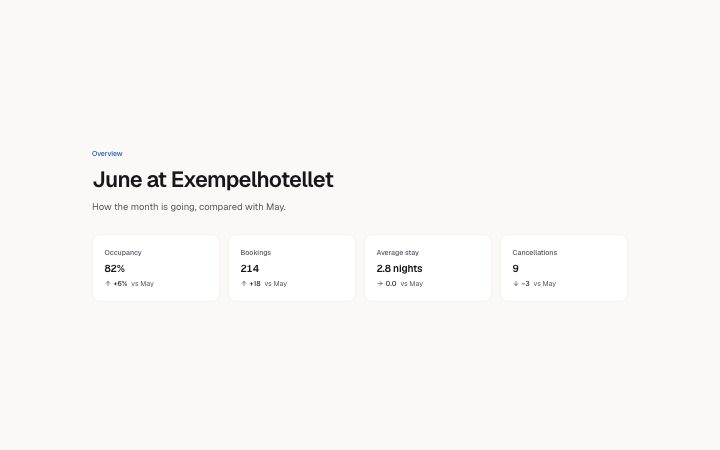Open the Average stay card
The width and height of the screenshot is (720, 450).
click(428, 268)
